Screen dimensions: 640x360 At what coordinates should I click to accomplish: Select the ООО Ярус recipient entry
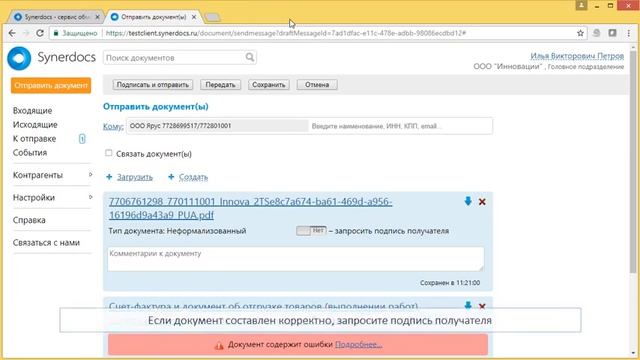pyautogui.click(x=217, y=126)
